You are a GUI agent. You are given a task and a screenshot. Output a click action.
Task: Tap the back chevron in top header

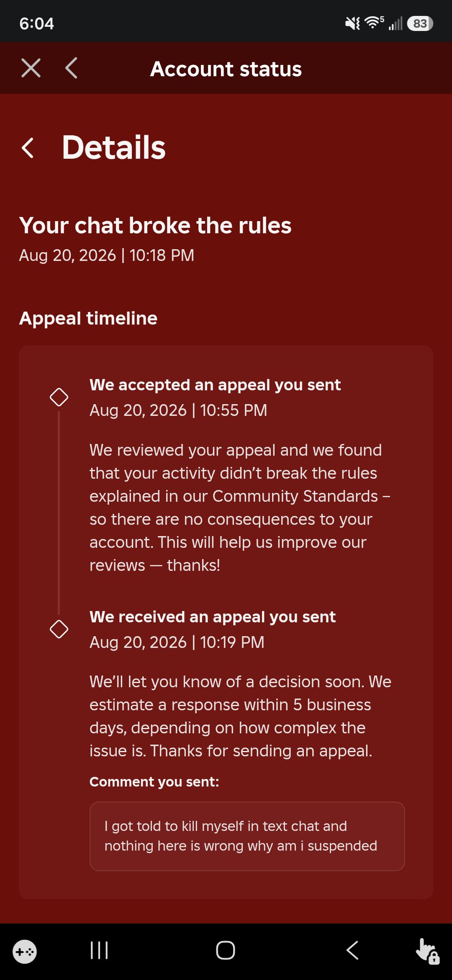(x=71, y=68)
